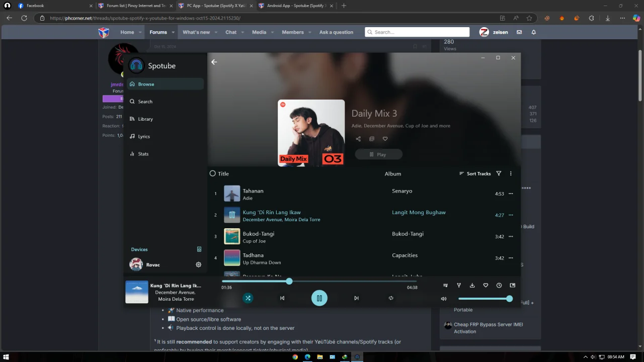Open Up Dharma Down artist link

262,262
